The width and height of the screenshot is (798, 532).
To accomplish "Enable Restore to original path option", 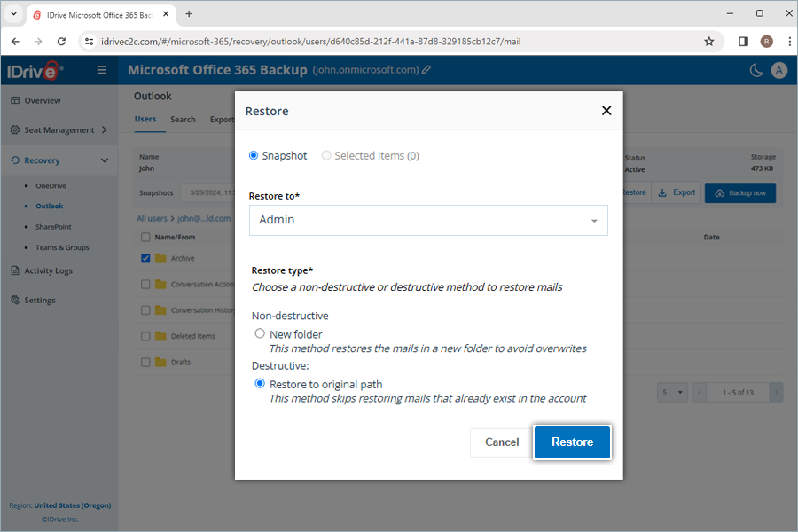I will [259, 383].
